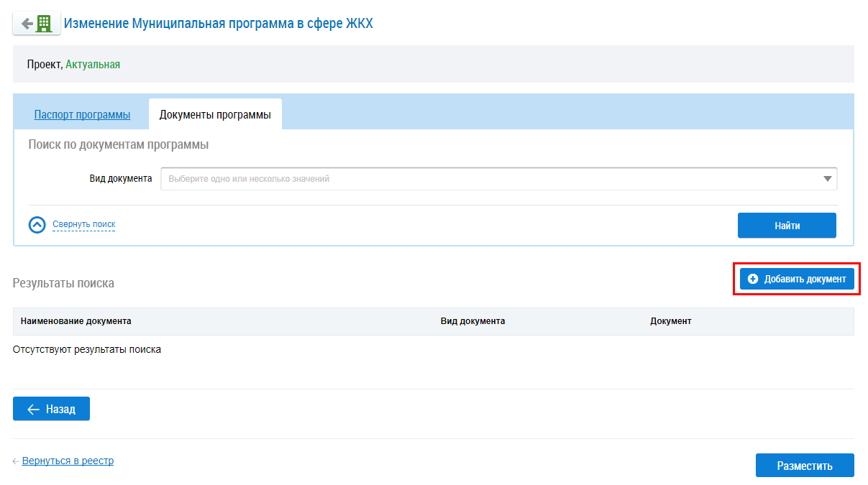Click the green Актуальная status label
The height and width of the screenshot is (485, 868).
(93, 65)
